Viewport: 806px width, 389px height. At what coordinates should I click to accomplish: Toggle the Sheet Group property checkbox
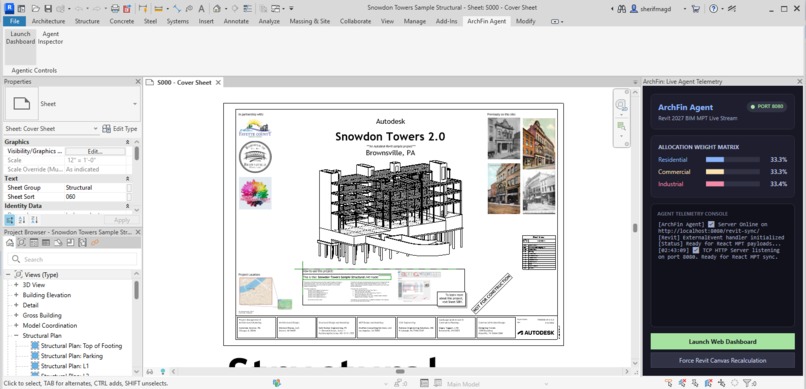pyautogui.click(x=129, y=188)
